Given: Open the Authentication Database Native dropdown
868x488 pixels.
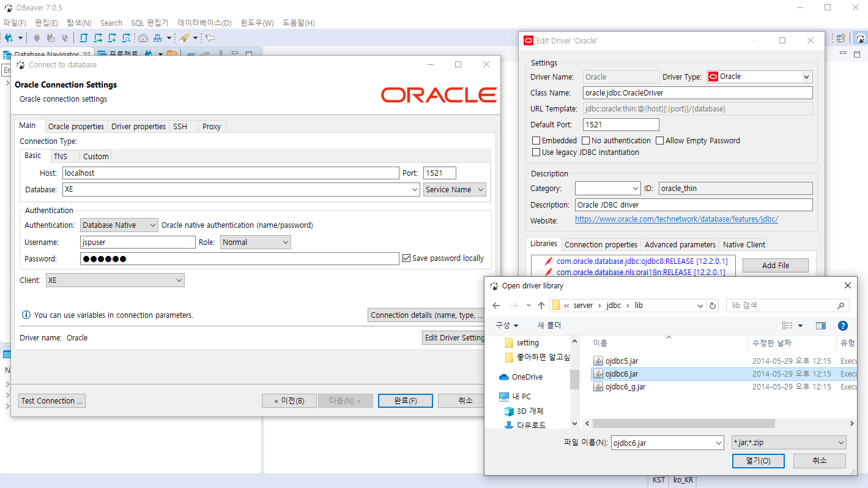Looking at the screenshot, I should [x=119, y=225].
